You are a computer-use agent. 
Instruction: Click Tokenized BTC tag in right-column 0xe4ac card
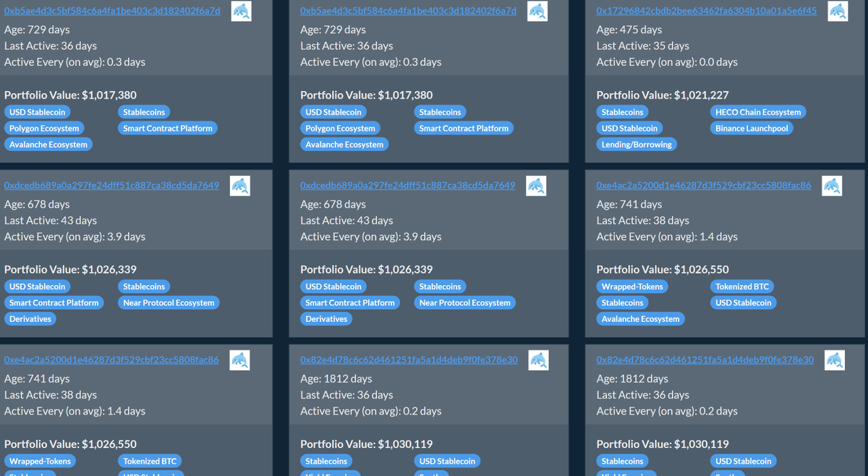[x=742, y=286]
